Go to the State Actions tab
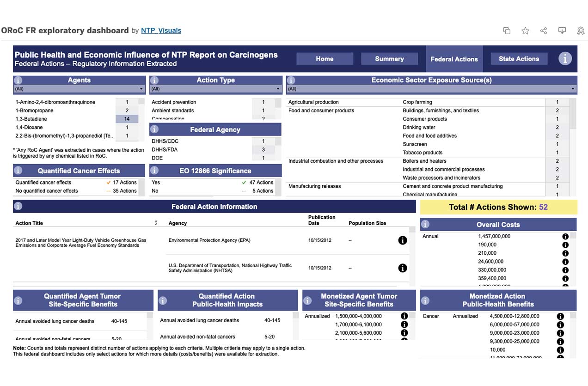Viewport: 588px width, 386px height. pos(519,59)
